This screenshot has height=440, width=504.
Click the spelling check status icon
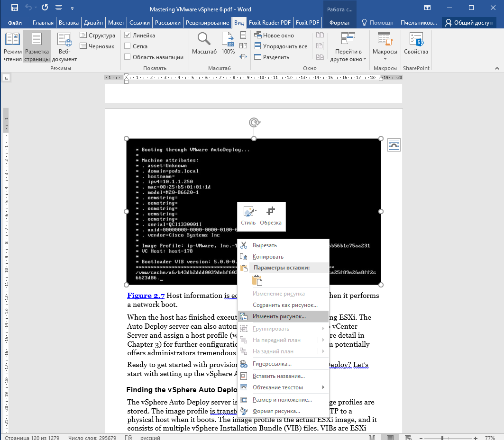coord(128,438)
